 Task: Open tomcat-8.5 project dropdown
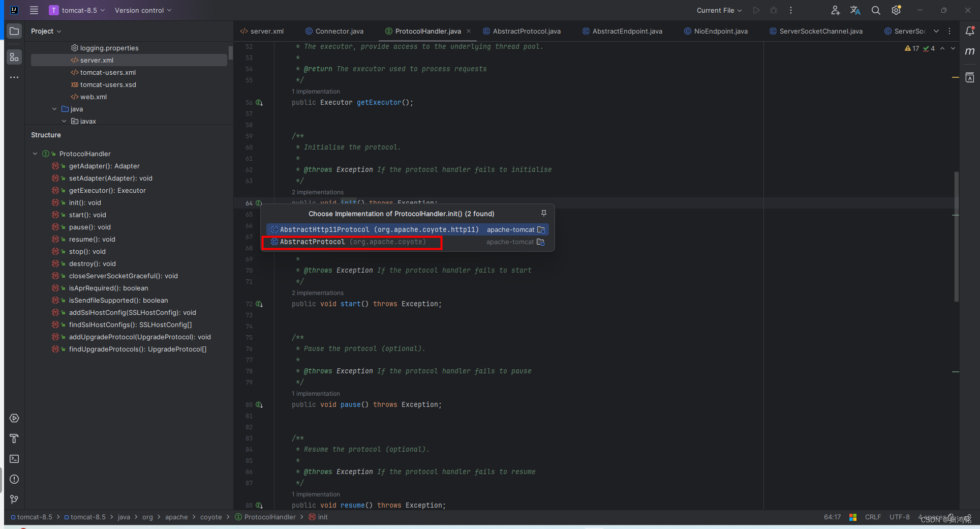coord(77,10)
